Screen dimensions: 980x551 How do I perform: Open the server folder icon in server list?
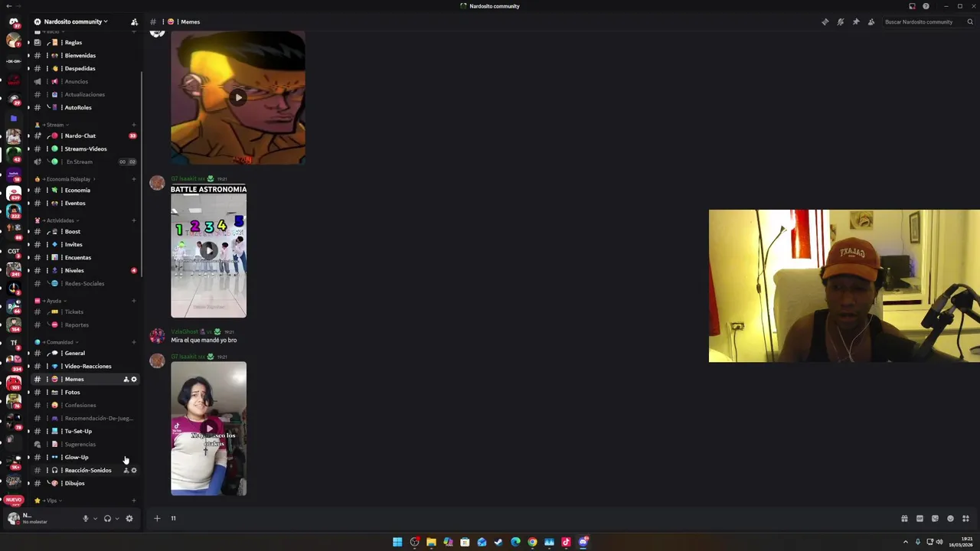tap(13, 119)
